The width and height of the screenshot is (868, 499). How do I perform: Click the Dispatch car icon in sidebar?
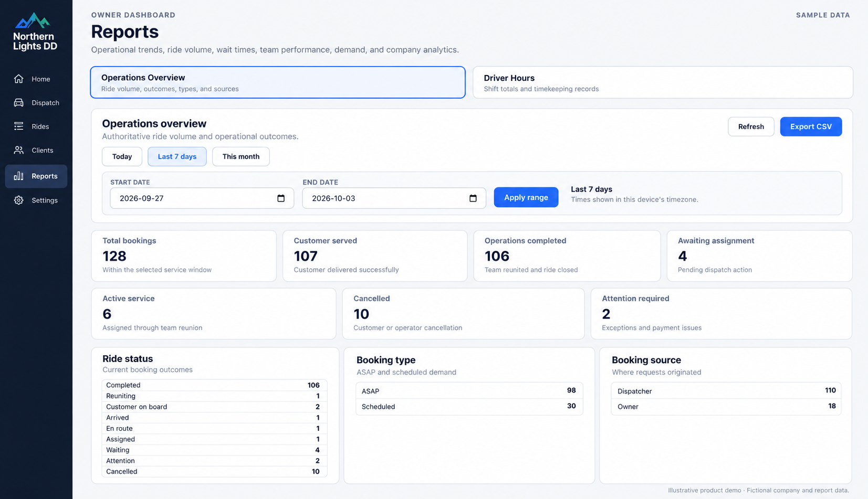pos(19,102)
